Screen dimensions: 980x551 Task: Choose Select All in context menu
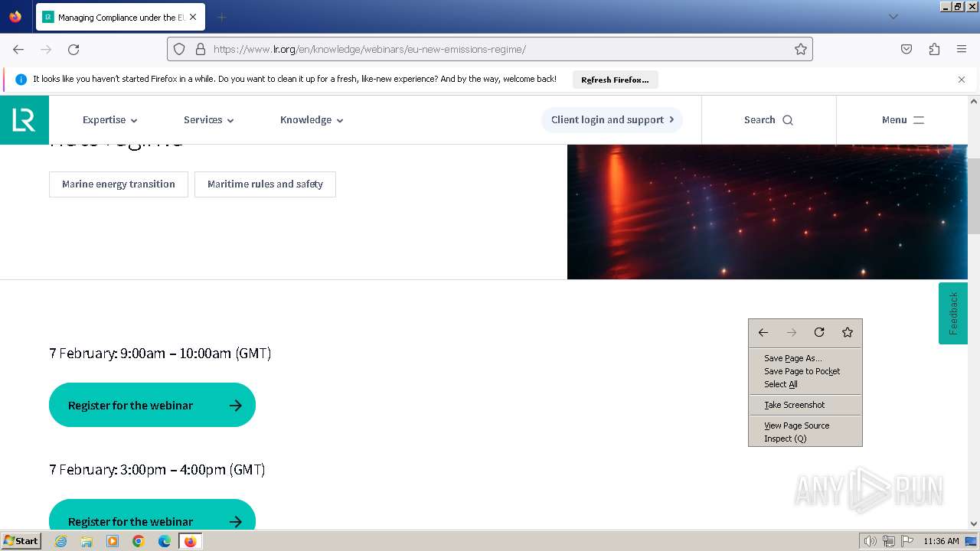pyautogui.click(x=805, y=384)
